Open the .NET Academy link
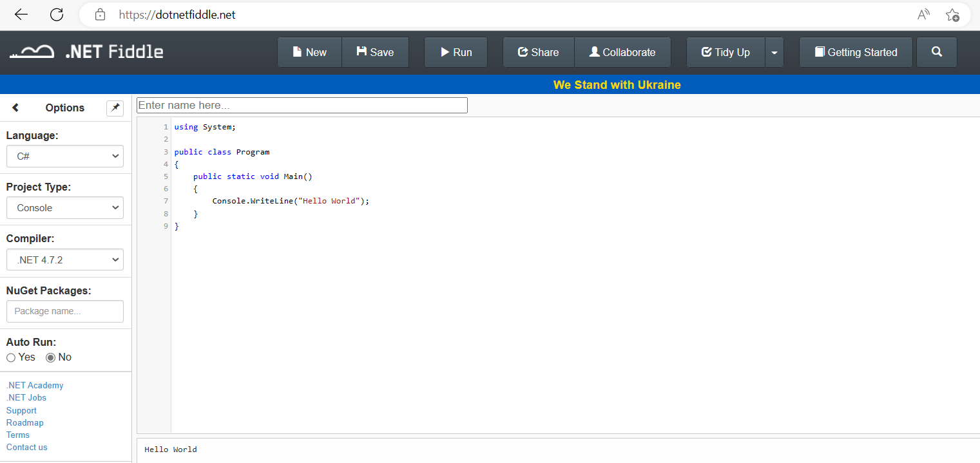This screenshot has height=463, width=980. (x=35, y=385)
